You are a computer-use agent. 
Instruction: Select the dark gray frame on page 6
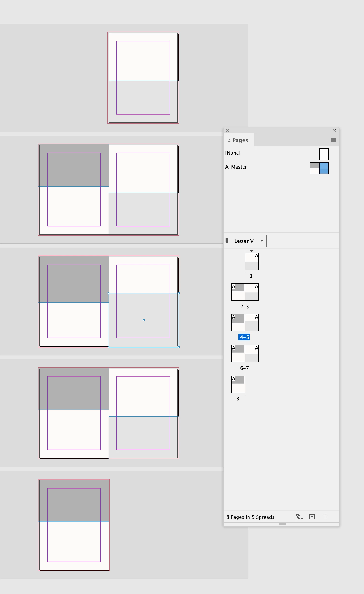tap(74, 389)
